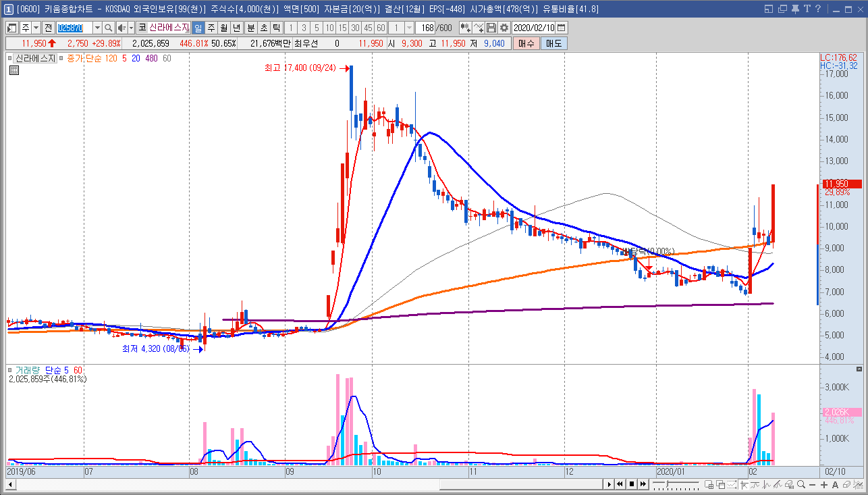The image size is (868, 495).
Task: Click the 전 button next to stock code
Action: click(48, 28)
